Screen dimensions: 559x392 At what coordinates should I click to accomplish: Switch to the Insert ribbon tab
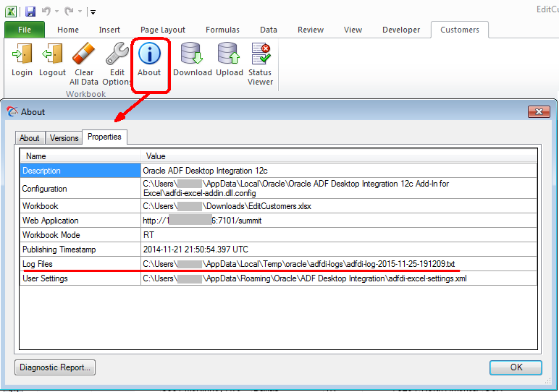click(x=109, y=30)
